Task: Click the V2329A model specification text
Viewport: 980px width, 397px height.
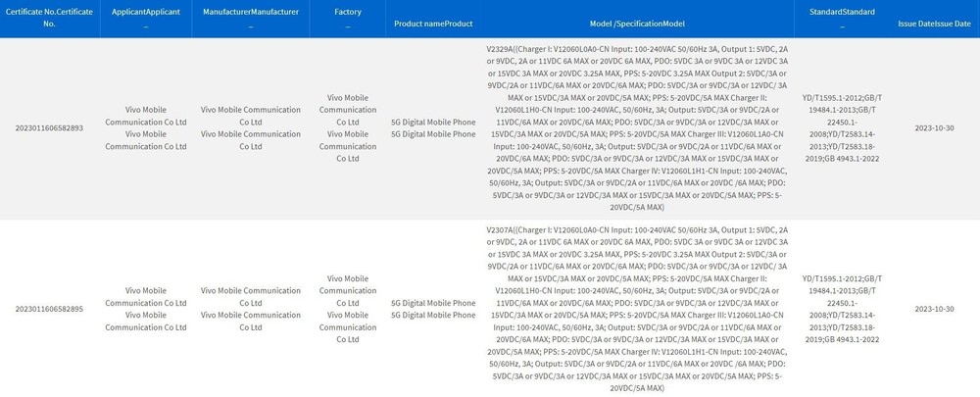Action: pos(638,128)
